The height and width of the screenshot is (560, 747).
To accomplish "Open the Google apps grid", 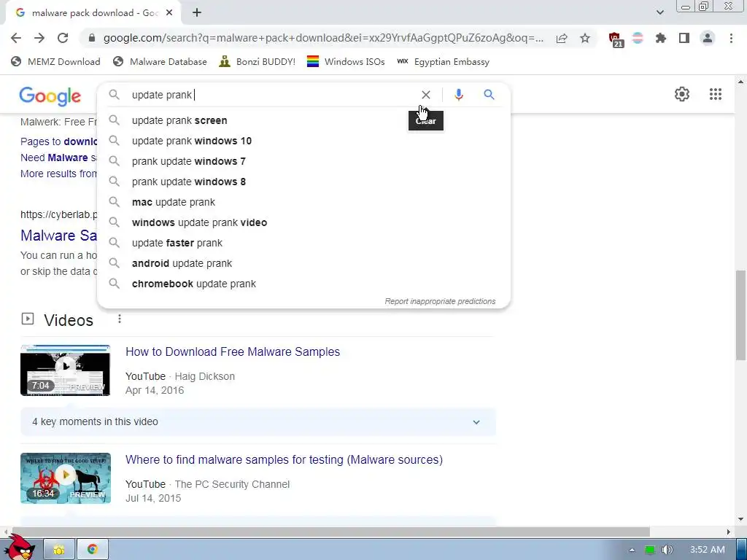I will pos(715,94).
